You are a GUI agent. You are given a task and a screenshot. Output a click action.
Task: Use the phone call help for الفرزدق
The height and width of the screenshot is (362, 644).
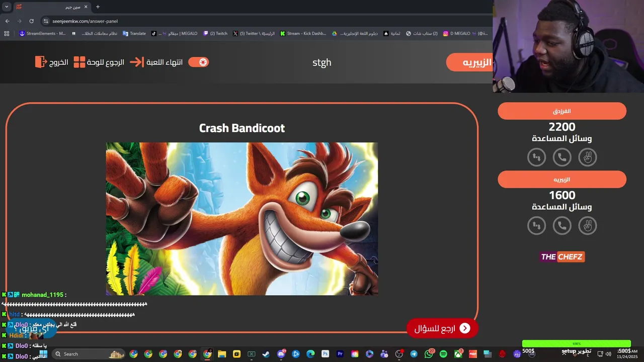point(562,157)
